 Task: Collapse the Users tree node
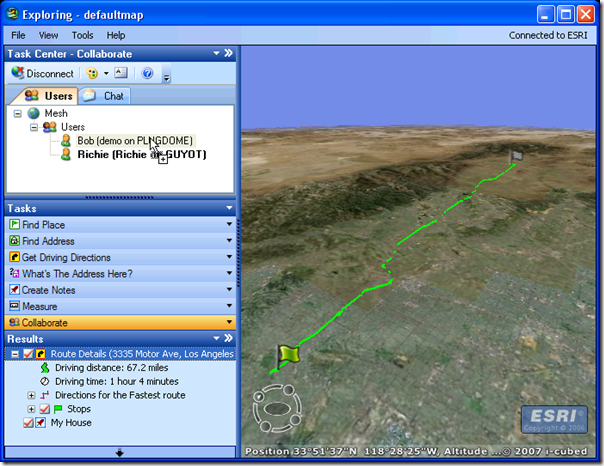34,127
